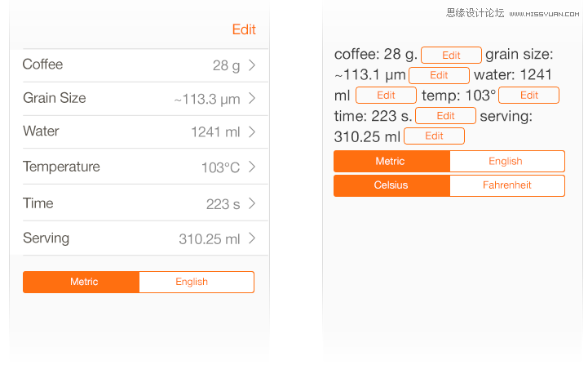Viewport: 588px width, 374px height.
Task: Open Grain Size row chevron
Action: click(x=252, y=99)
